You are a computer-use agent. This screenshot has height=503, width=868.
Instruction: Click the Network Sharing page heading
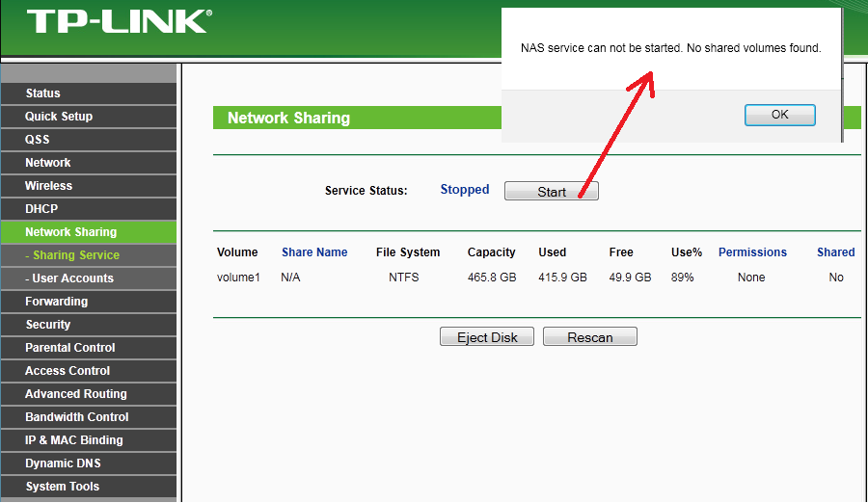click(x=288, y=118)
